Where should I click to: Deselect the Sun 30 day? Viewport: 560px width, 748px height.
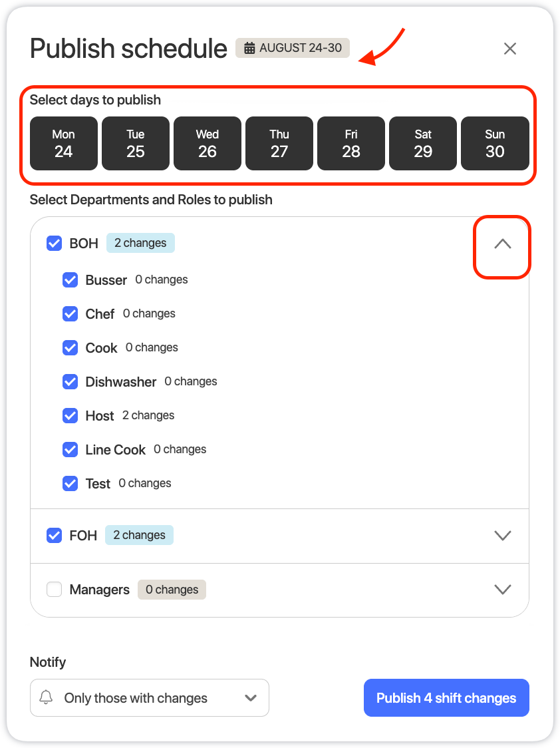pyautogui.click(x=495, y=143)
